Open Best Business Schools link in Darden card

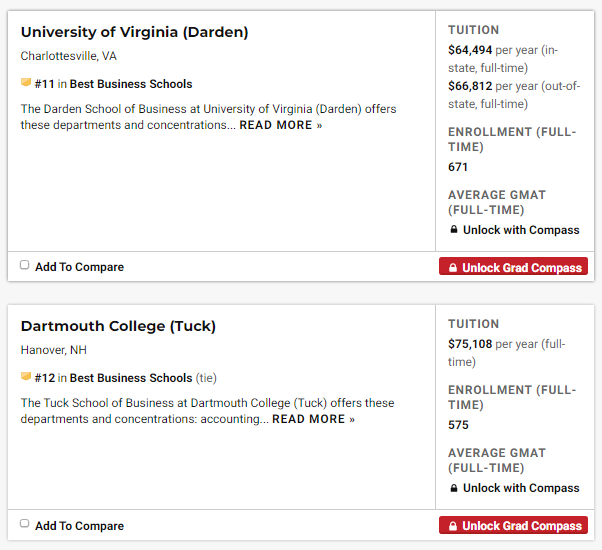click(131, 84)
